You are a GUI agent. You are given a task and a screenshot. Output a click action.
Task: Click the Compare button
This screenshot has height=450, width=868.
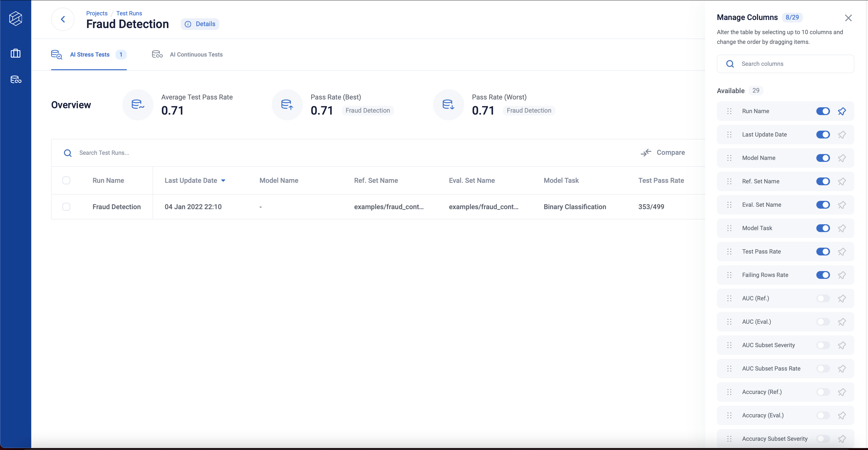pos(663,153)
